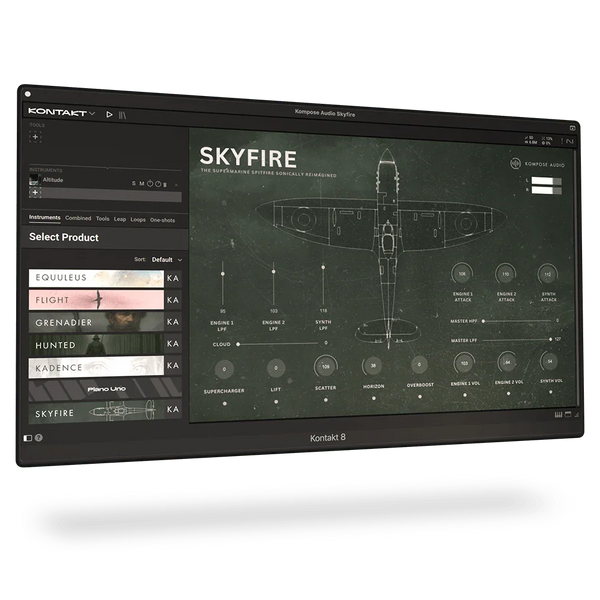Click the Synth LPF vertical slider
600x600 pixels.
323,283
